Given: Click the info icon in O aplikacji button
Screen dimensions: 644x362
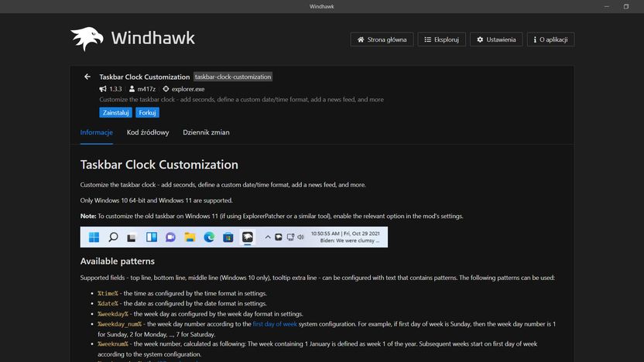Looking at the screenshot, I should pyautogui.click(x=535, y=39).
